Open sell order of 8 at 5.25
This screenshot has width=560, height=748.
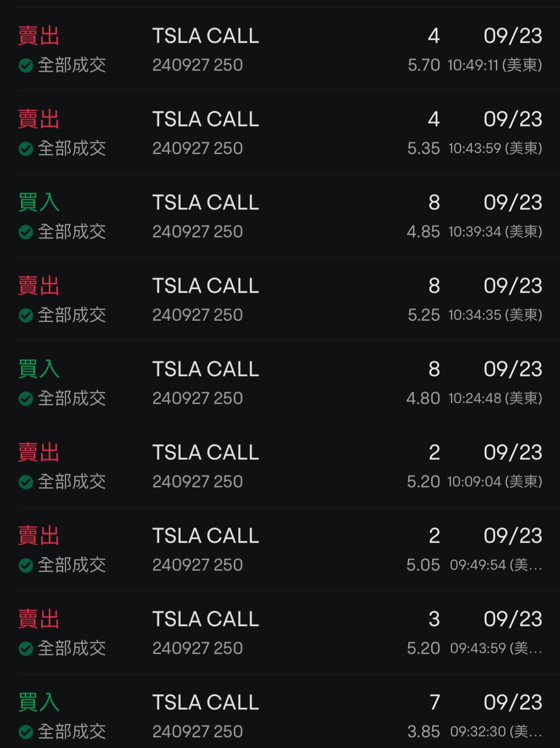[x=280, y=300]
